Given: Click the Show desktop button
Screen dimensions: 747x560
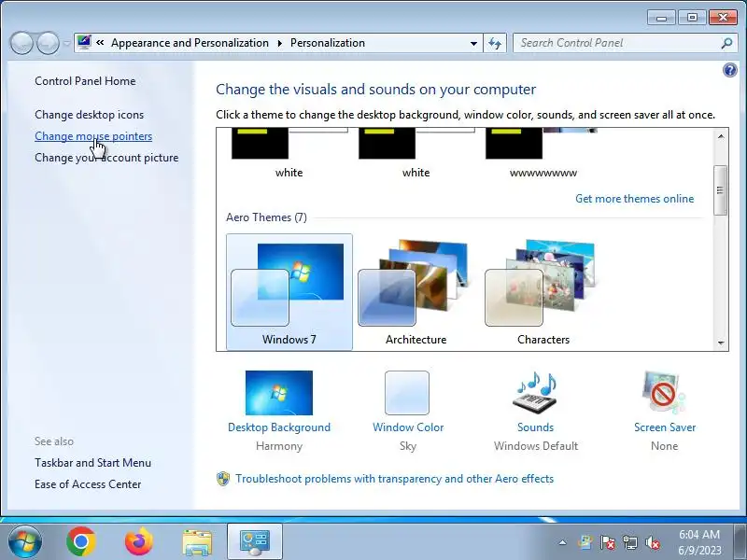Looking at the screenshot, I should [740, 541].
